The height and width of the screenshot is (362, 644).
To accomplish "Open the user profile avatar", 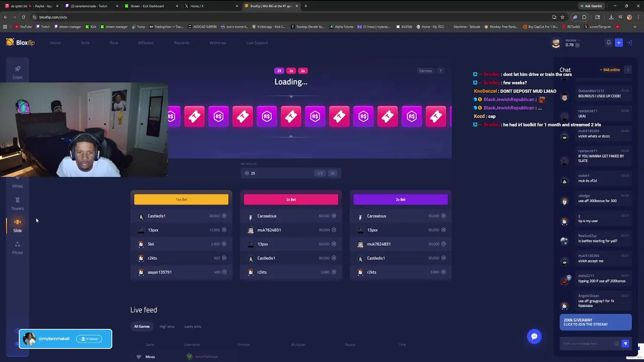I will click(x=555, y=43).
